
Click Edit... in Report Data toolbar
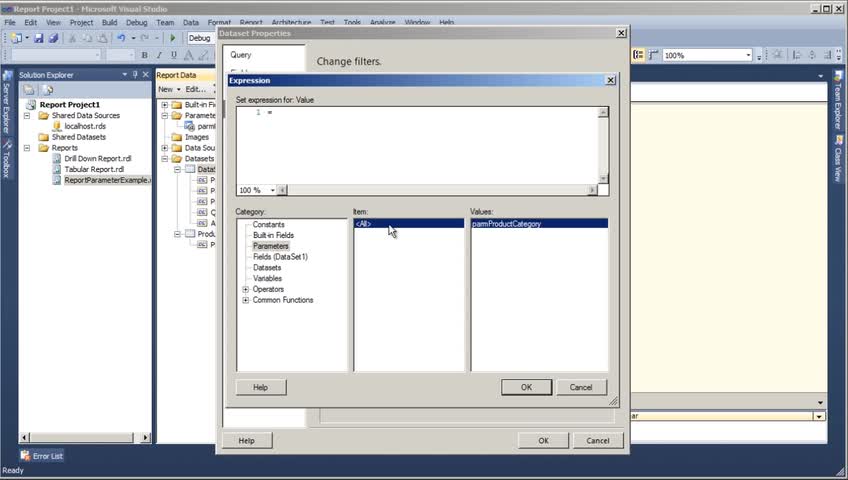195,89
